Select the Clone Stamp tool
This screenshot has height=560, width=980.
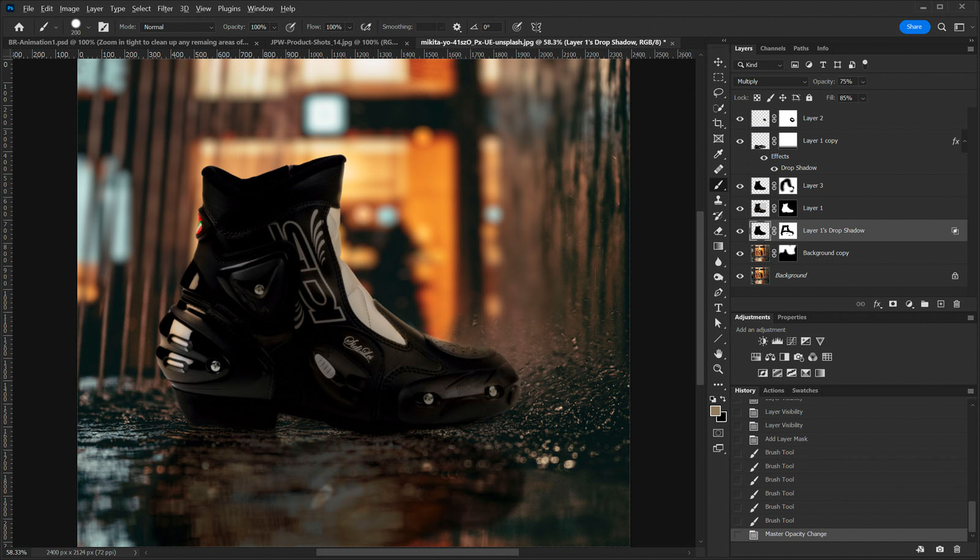click(x=718, y=200)
